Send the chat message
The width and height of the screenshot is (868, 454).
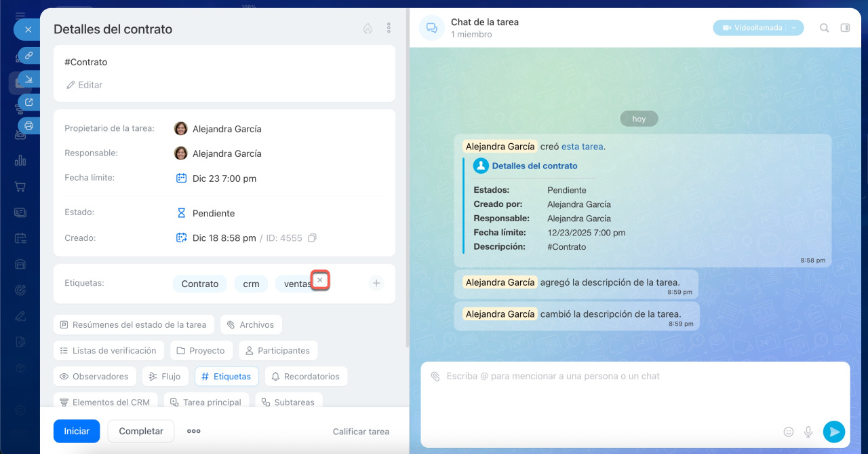(x=833, y=432)
